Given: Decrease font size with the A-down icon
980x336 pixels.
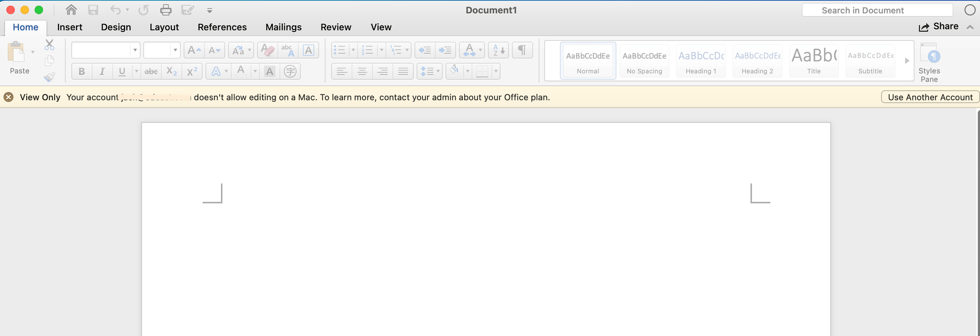Looking at the screenshot, I should point(214,50).
